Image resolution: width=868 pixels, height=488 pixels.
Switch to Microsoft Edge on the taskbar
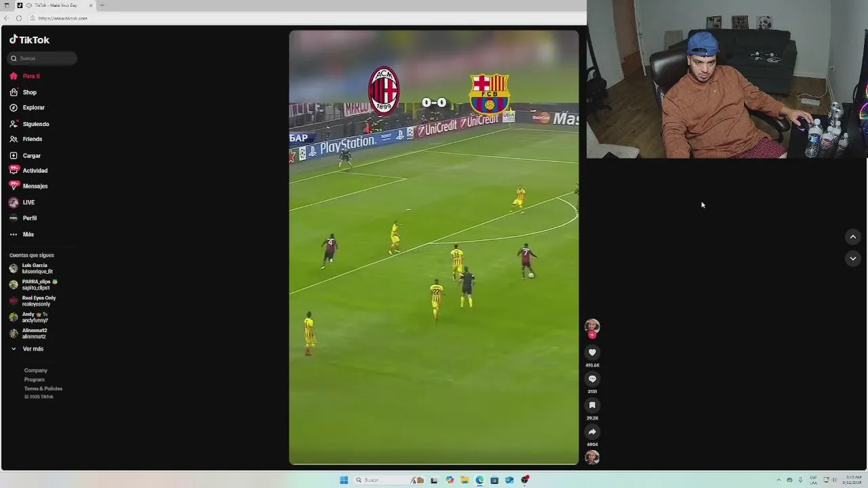479,480
